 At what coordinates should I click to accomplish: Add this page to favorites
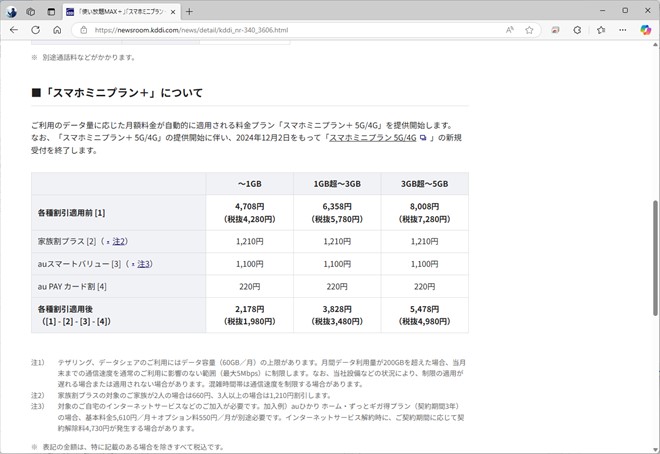[529, 30]
